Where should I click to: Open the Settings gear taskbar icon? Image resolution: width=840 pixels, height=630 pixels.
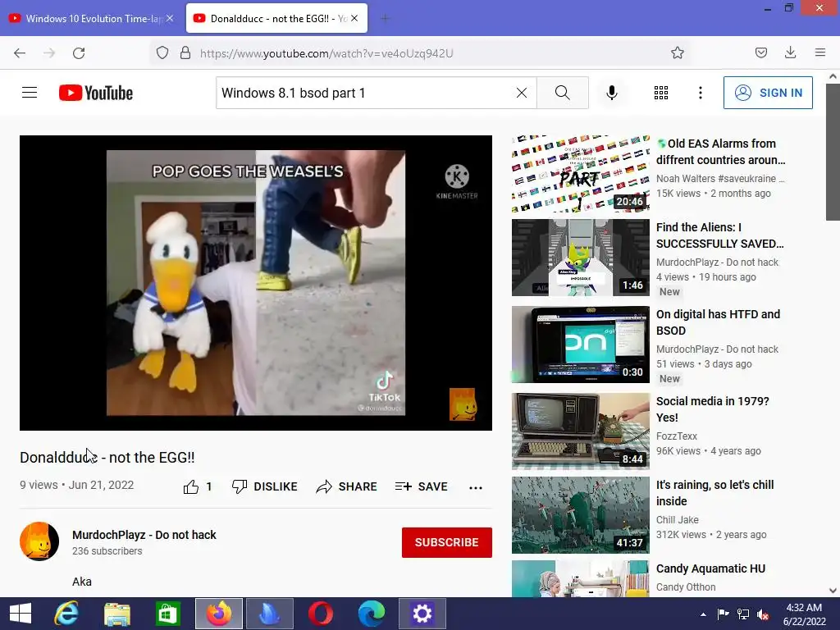[x=422, y=614]
